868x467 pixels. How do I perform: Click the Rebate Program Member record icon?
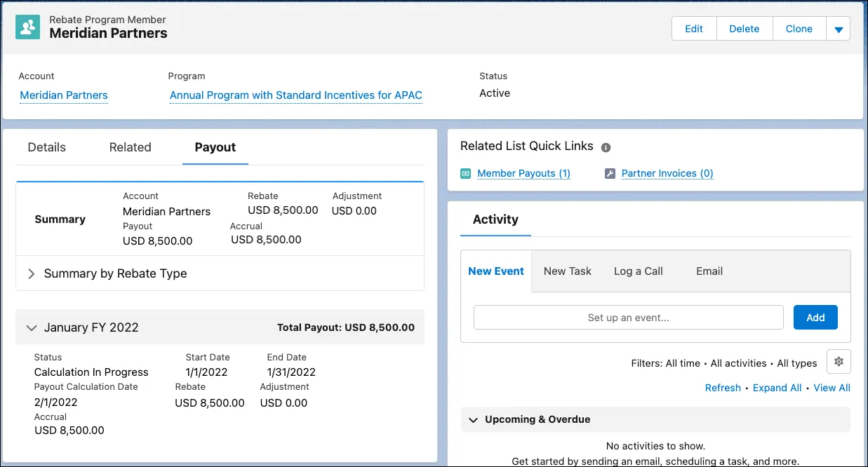[28, 27]
